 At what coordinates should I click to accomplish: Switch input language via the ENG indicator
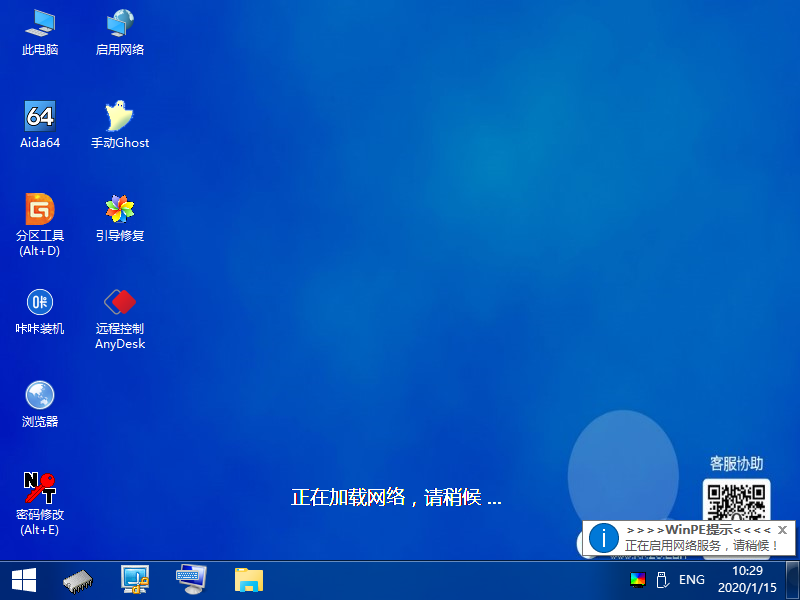coord(691,578)
